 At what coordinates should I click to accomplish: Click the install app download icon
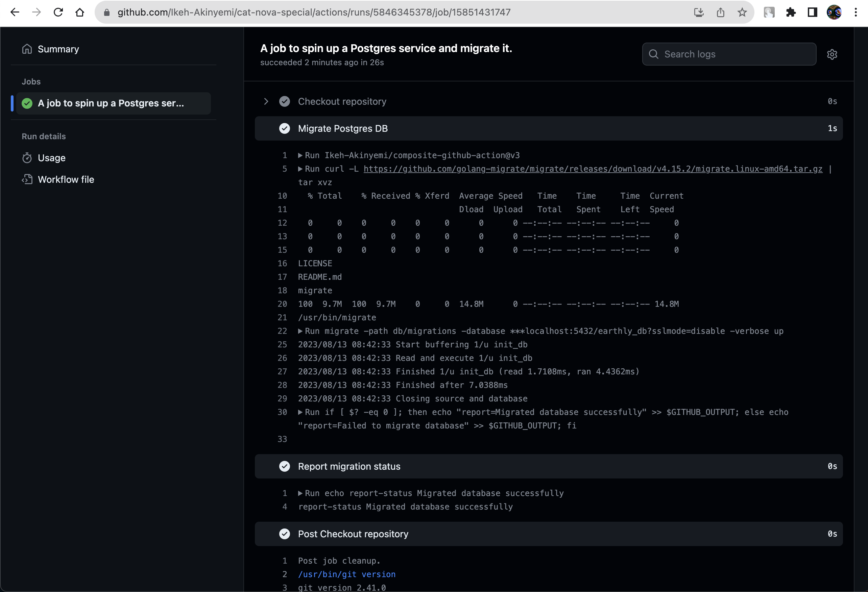pos(699,12)
